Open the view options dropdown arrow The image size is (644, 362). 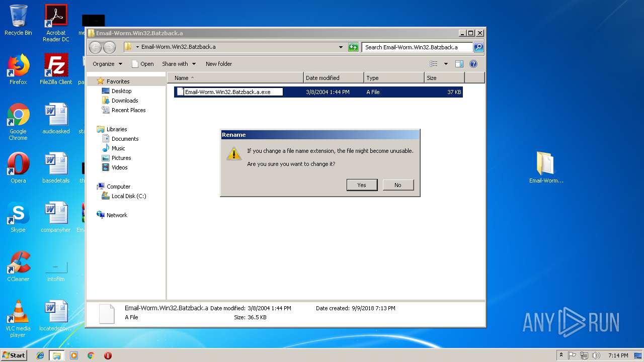[446, 64]
